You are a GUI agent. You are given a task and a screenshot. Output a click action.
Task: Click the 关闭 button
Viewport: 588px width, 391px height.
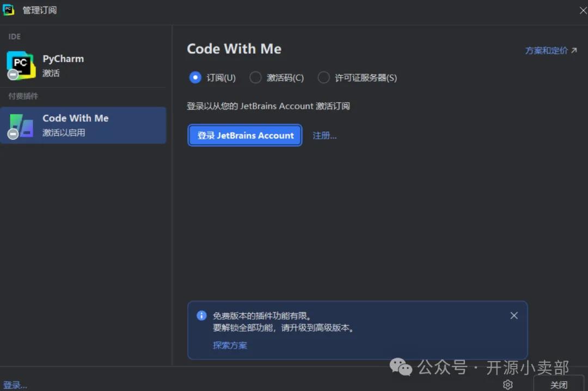tap(559, 384)
